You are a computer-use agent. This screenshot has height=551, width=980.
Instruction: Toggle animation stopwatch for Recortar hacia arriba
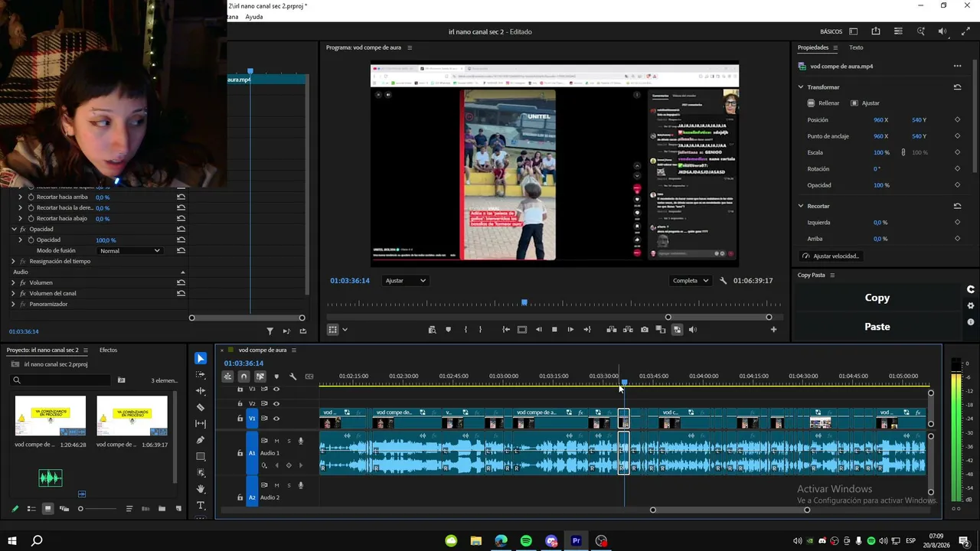coord(31,197)
